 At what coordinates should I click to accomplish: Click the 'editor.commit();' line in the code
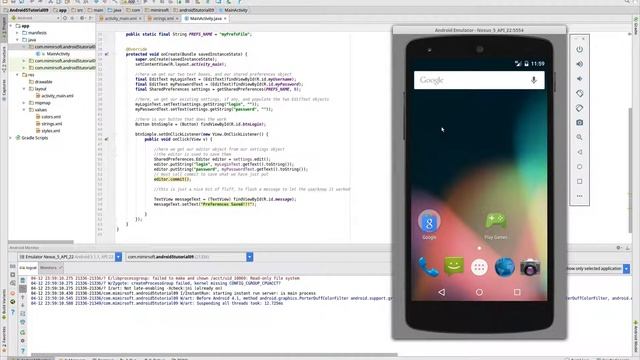click(x=172, y=179)
